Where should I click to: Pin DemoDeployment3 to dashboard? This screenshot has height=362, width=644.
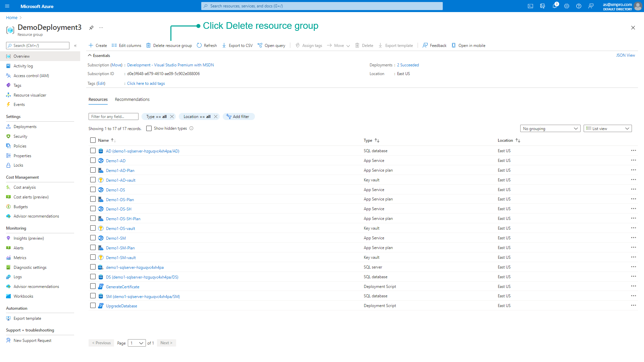pyautogui.click(x=91, y=28)
